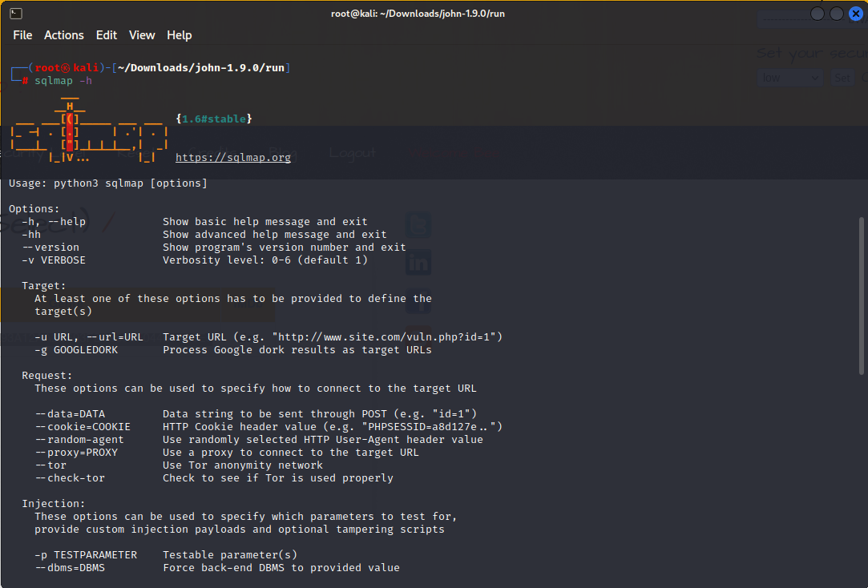Image resolution: width=868 pixels, height=588 pixels.
Task: Click the '--proxy=PROXY' option text
Action: (76, 453)
